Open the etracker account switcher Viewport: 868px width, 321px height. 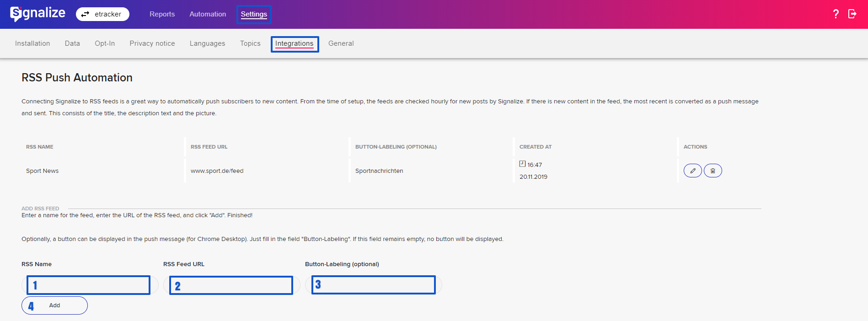(x=102, y=14)
